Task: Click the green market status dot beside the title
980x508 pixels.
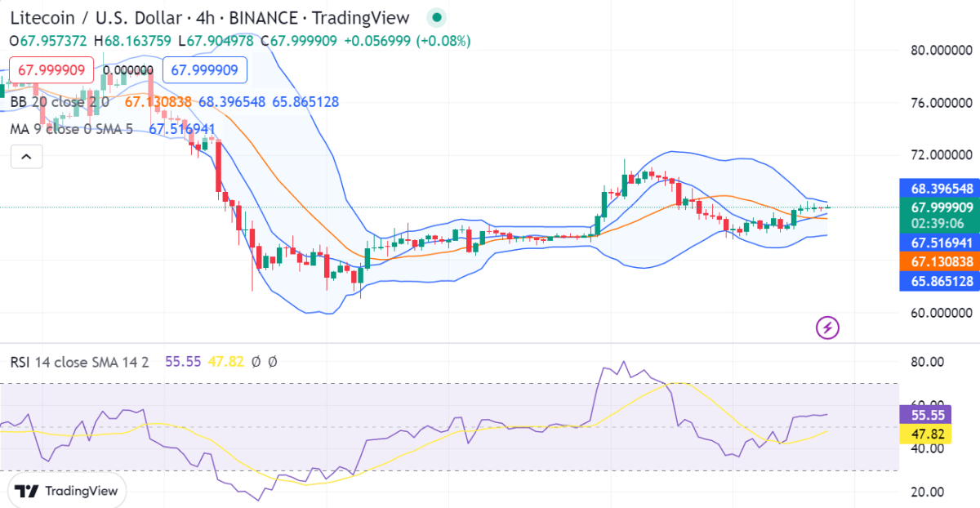Action: pyautogui.click(x=437, y=16)
